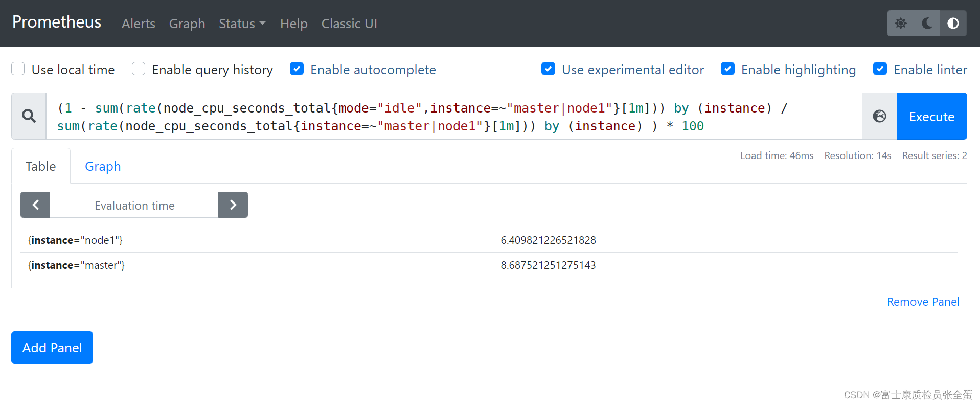Image resolution: width=980 pixels, height=405 pixels.
Task: Switch to light theme sun icon
Action: 901,24
